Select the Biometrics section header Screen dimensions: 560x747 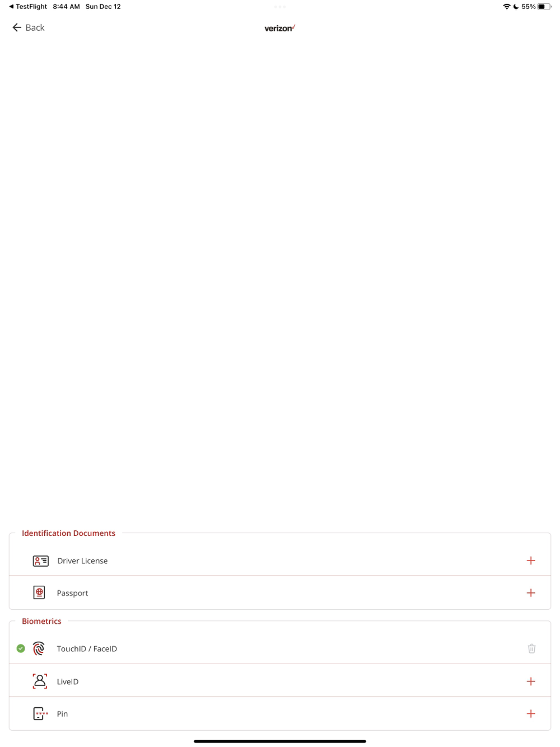tap(41, 621)
